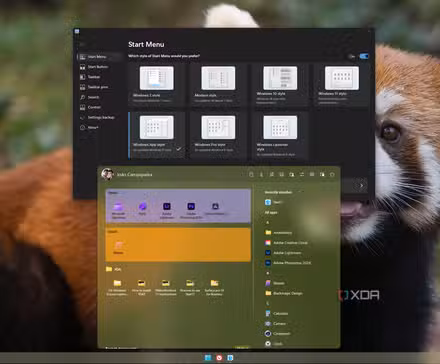The height and width of the screenshot is (364, 440).
Task: Open the Start Button settings section
Action: pos(97,67)
